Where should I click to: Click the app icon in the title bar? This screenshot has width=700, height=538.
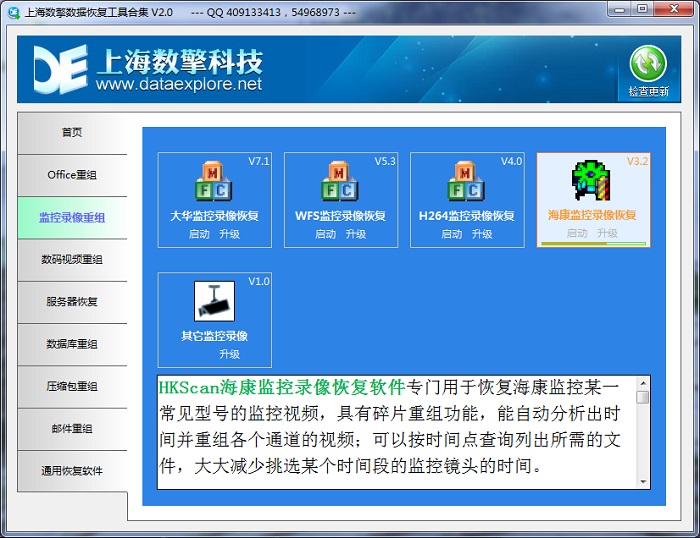point(14,13)
